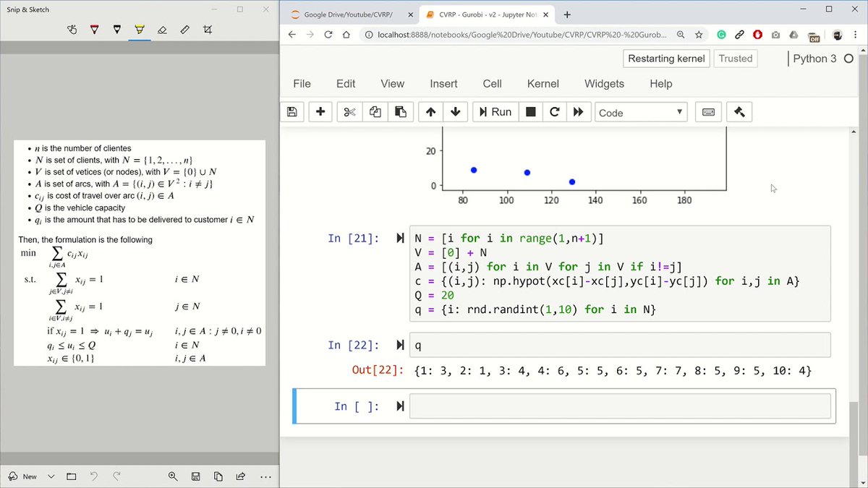
Task: Interrupt the kernel with stop button
Action: [x=531, y=112]
